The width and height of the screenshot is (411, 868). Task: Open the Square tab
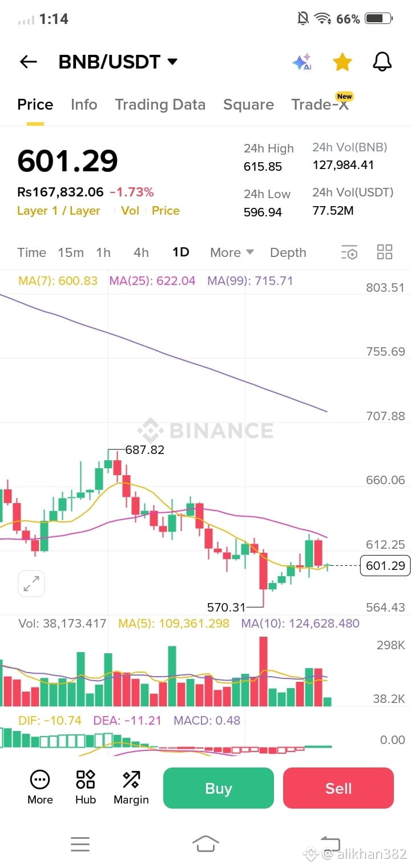(248, 105)
